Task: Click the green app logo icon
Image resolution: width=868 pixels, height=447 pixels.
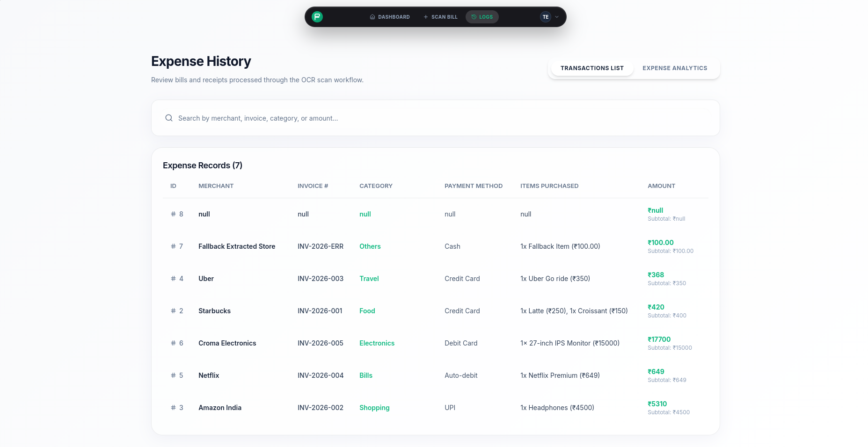Action: [x=317, y=17]
